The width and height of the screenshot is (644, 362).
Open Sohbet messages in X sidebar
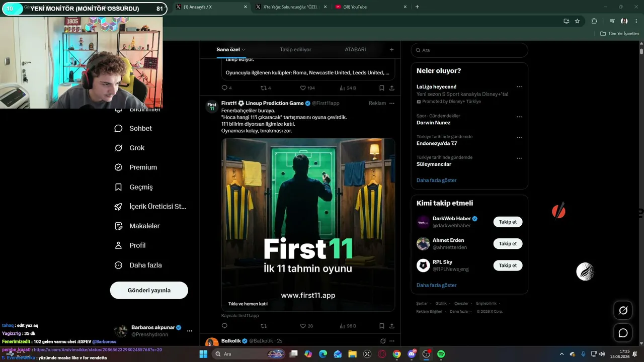click(x=133, y=128)
